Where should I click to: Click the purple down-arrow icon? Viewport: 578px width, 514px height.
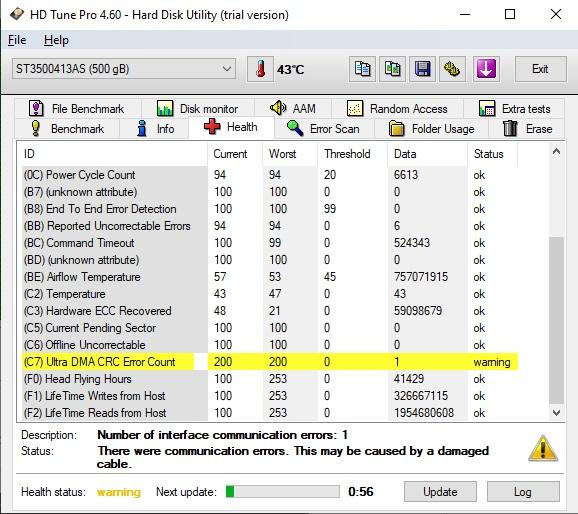point(486,69)
